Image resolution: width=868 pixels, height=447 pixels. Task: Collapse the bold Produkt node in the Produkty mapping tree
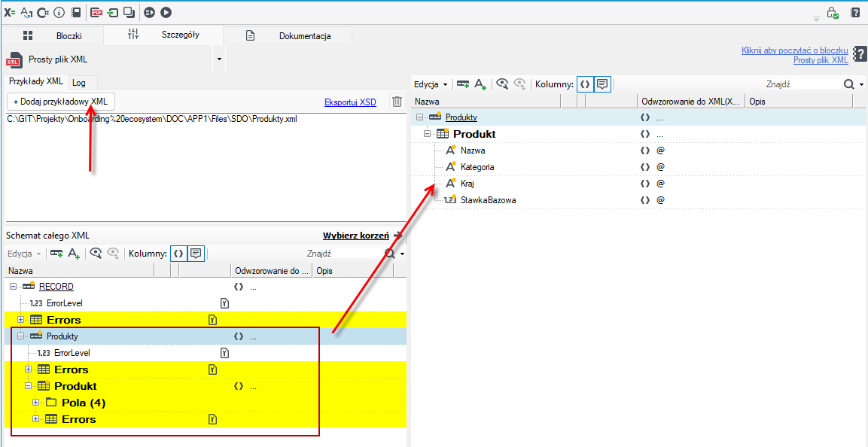click(x=428, y=134)
